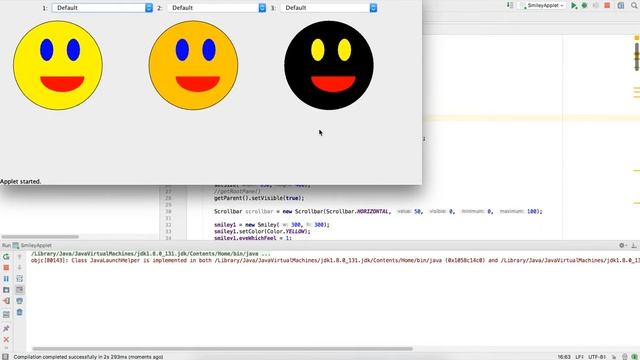Change the UTF-8 file encoding in status bar
The image size is (640, 360).
click(597, 357)
